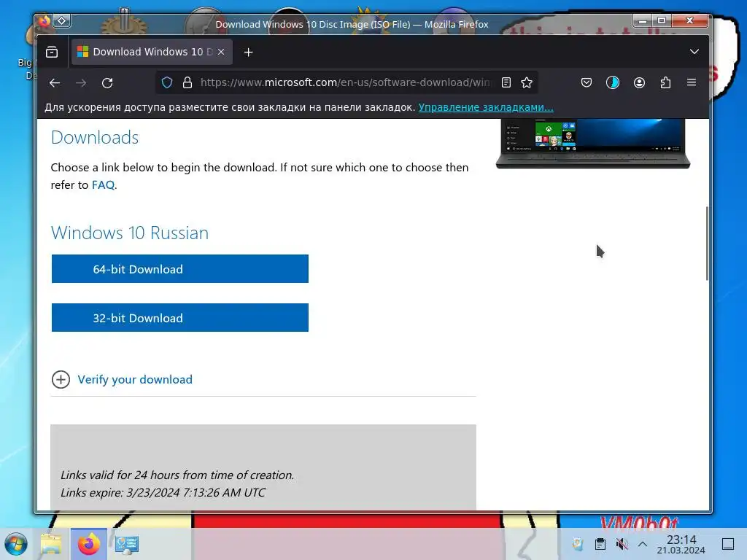Viewport: 747px width, 560px height.
Task: Select the Download Windows 10 tab
Action: click(152, 52)
